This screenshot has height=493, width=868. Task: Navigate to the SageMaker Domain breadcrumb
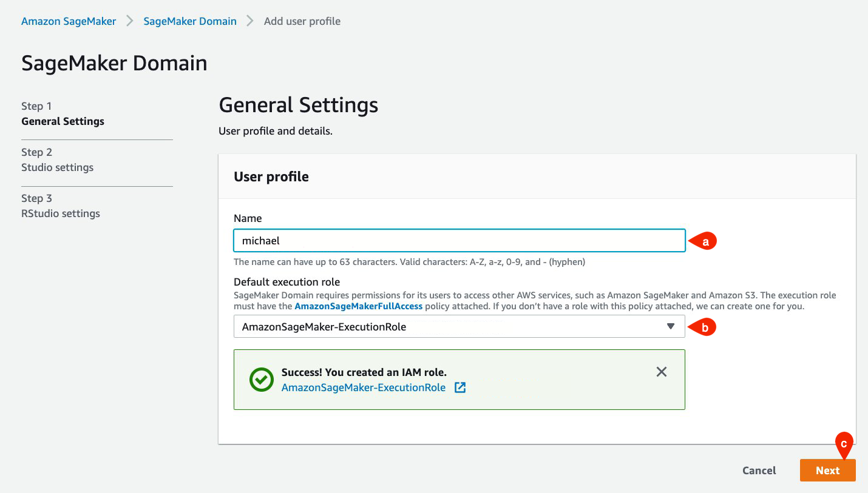point(190,21)
